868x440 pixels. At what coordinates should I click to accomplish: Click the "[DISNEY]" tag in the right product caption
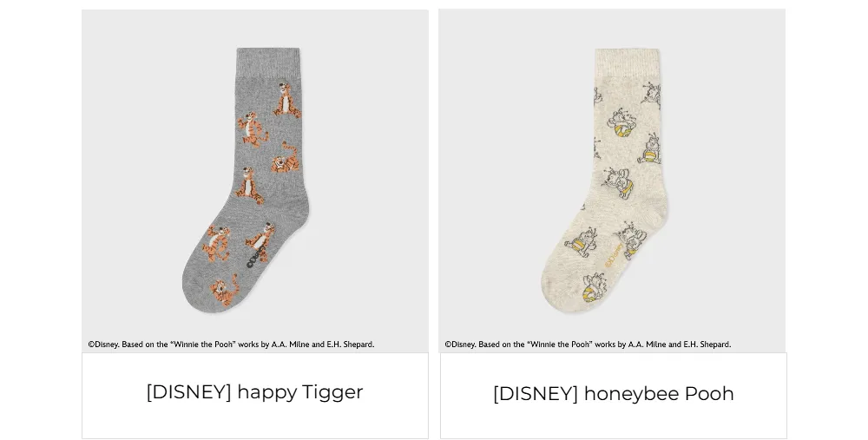[x=536, y=393]
